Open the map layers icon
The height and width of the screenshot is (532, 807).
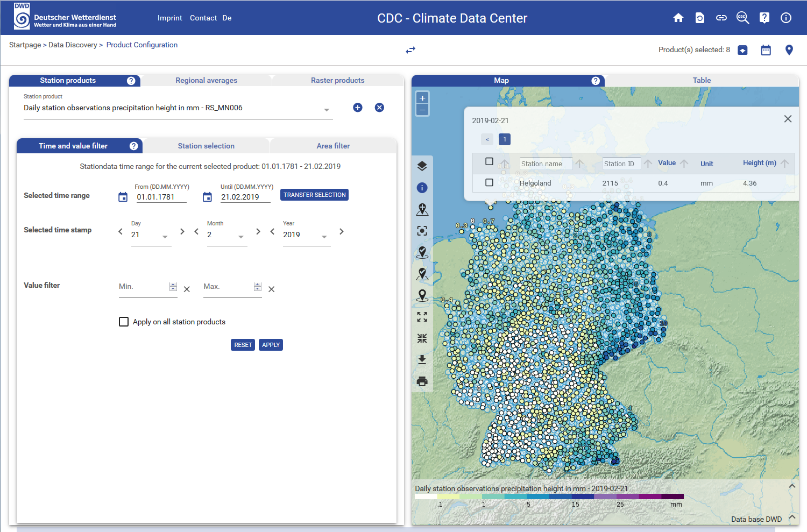point(422,166)
